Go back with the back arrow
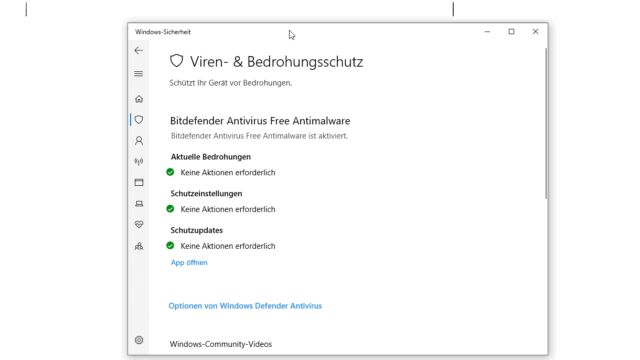This screenshot has width=640, height=360. click(138, 50)
